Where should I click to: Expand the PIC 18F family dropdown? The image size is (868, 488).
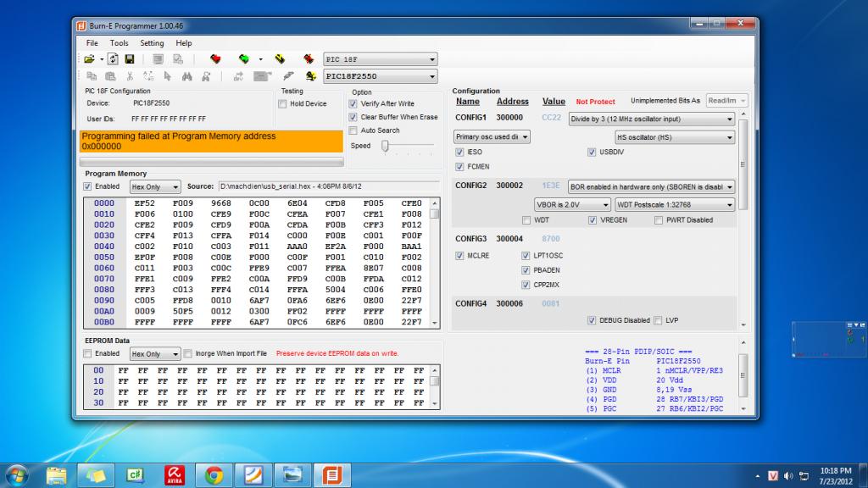(x=381, y=59)
